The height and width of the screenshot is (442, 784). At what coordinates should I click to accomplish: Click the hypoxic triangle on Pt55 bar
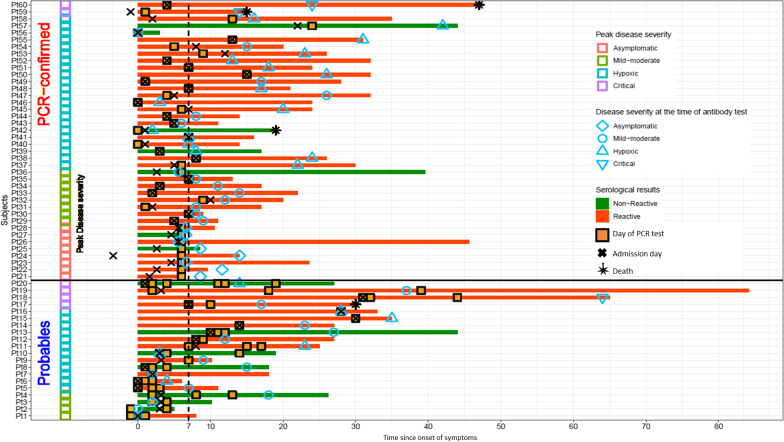[363, 38]
